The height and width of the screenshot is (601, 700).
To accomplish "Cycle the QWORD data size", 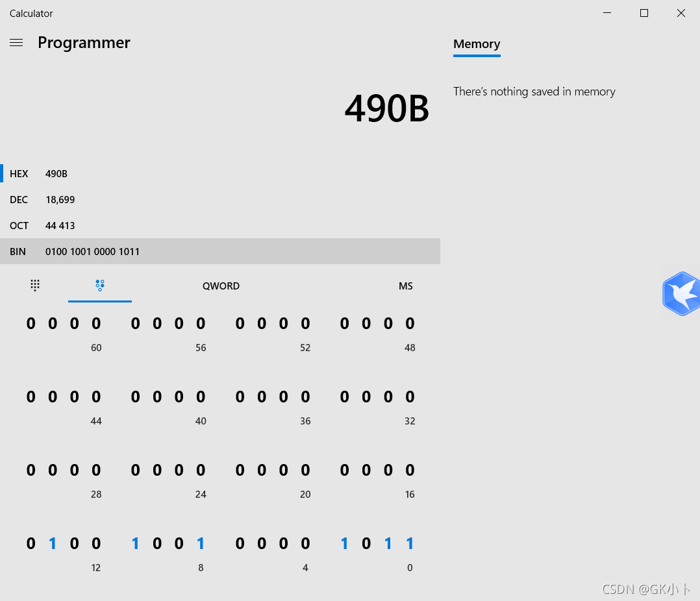I will [x=221, y=286].
